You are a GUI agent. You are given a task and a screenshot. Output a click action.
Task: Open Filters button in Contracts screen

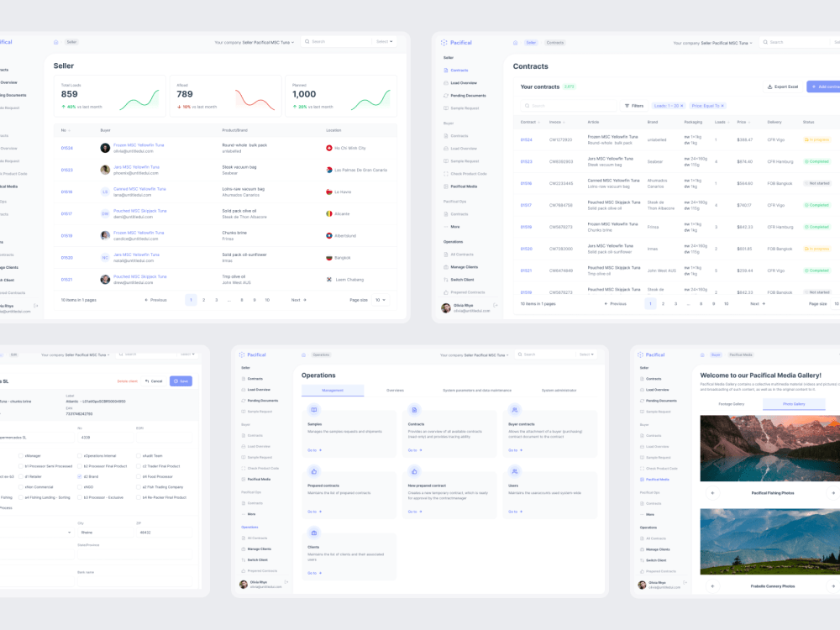pos(633,106)
